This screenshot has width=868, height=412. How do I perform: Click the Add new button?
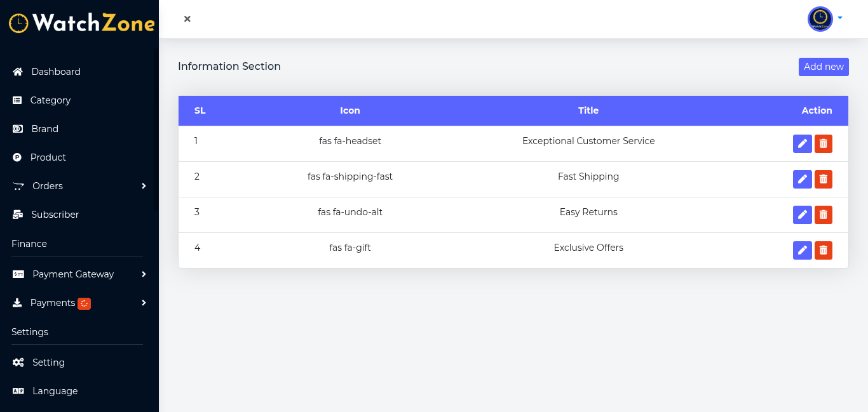[824, 67]
